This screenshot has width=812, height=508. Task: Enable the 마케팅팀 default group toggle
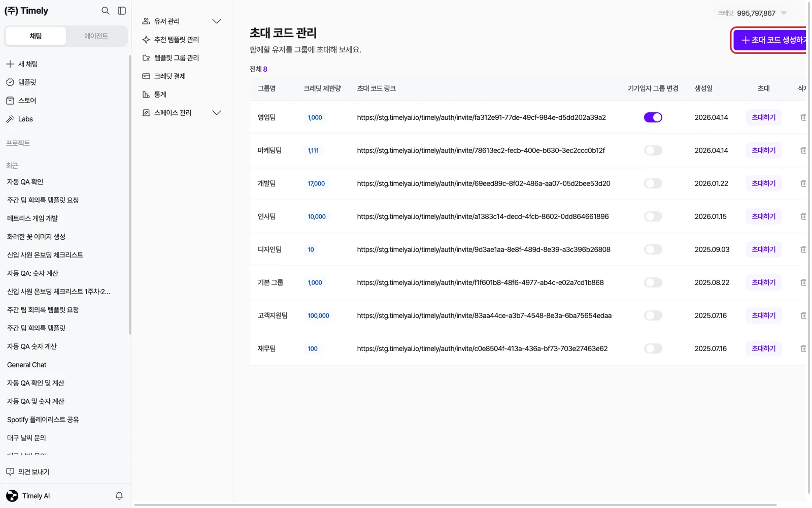coord(653,150)
